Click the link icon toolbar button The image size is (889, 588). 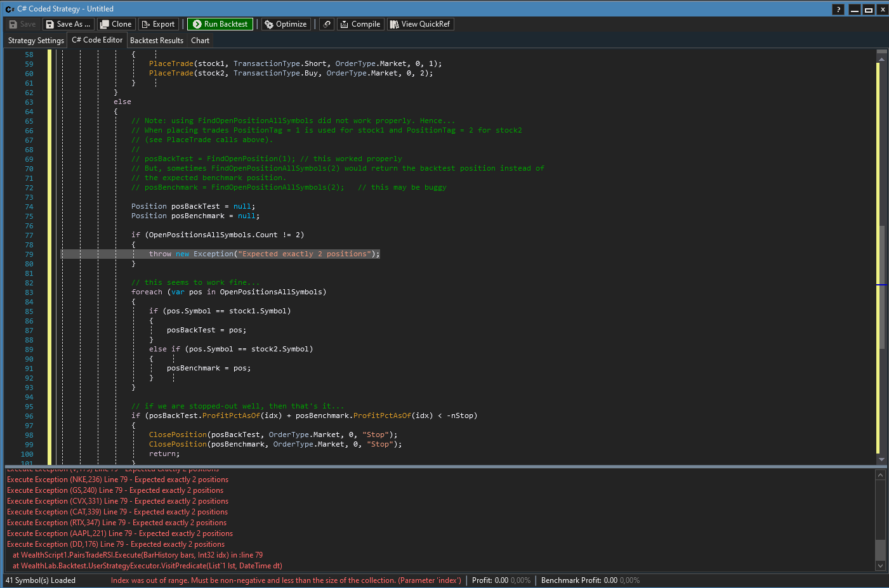pyautogui.click(x=327, y=24)
